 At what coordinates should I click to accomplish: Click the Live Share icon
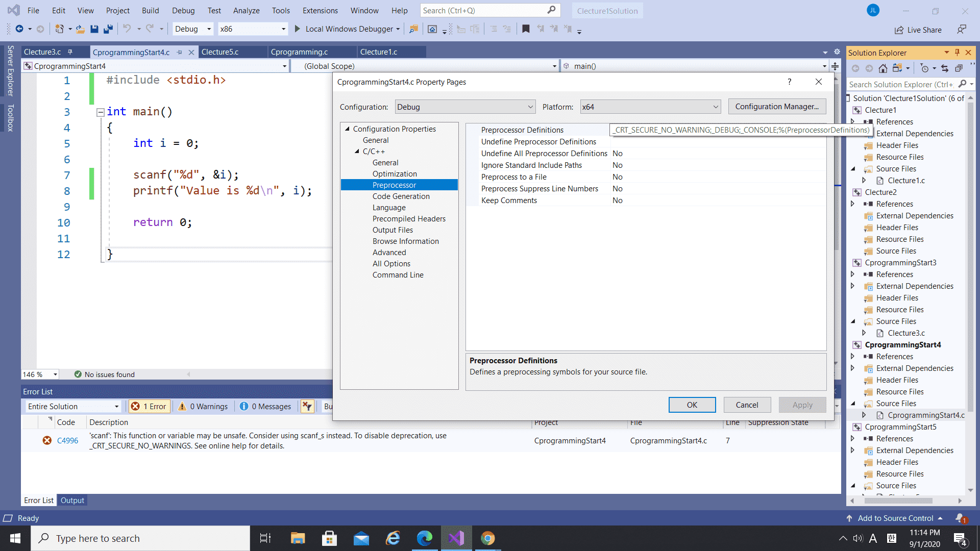pyautogui.click(x=899, y=30)
